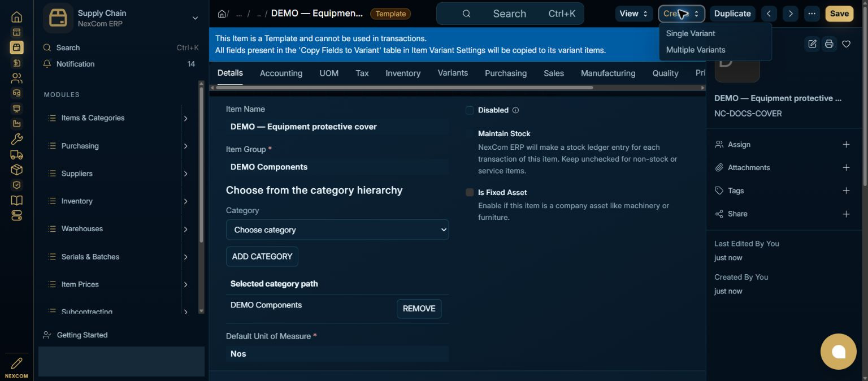Expand Suppliers module arrow
This screenshot has width=868, height=381.
[185, 174]
